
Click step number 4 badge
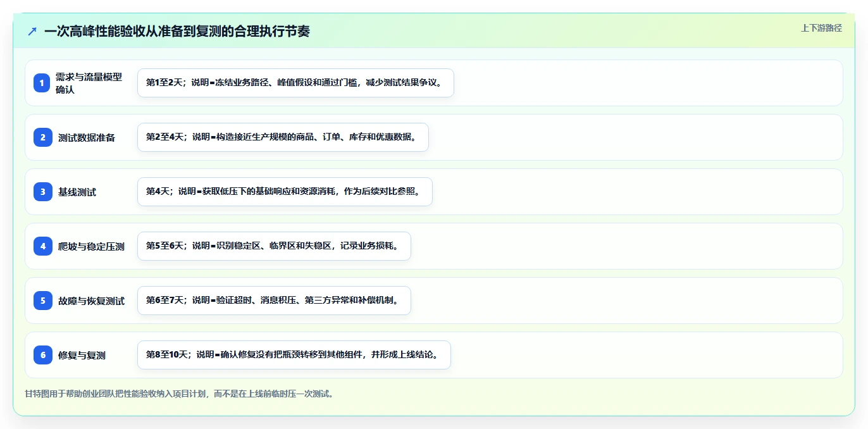point(43,246)
